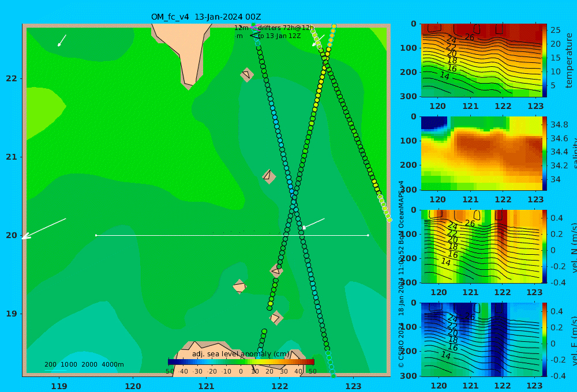This screenshot has width=577, height=392.
Task: Click the 'vel. N (m/s)' axis label
Action: pos(574,247)
